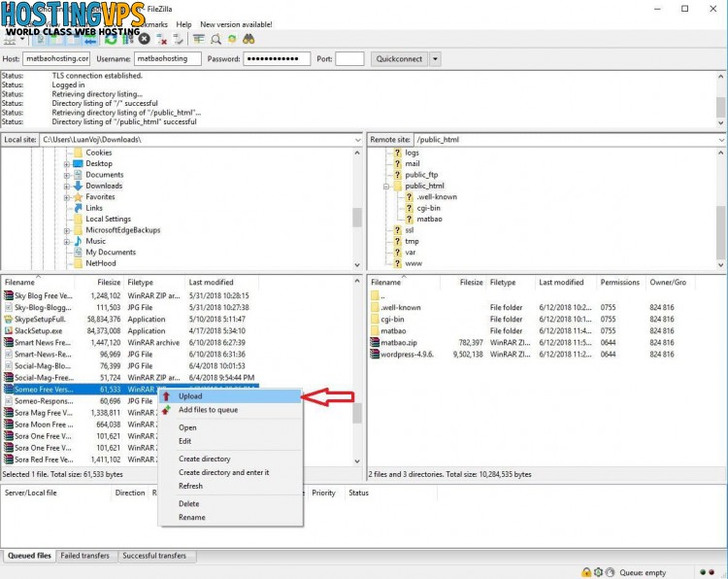This screenshot has height=579, width=728.
Task: Open the Site Manager dropdown arrow
Action: tap(22, 40)
